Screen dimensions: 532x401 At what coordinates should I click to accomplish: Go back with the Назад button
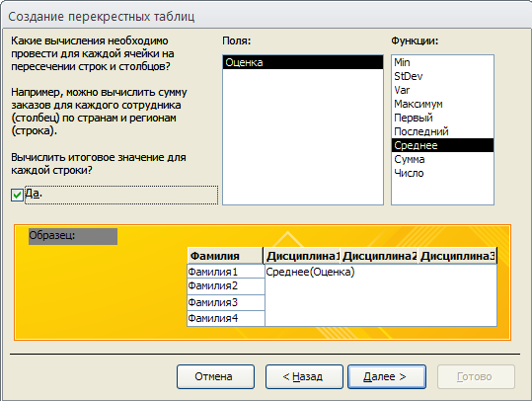304,376
